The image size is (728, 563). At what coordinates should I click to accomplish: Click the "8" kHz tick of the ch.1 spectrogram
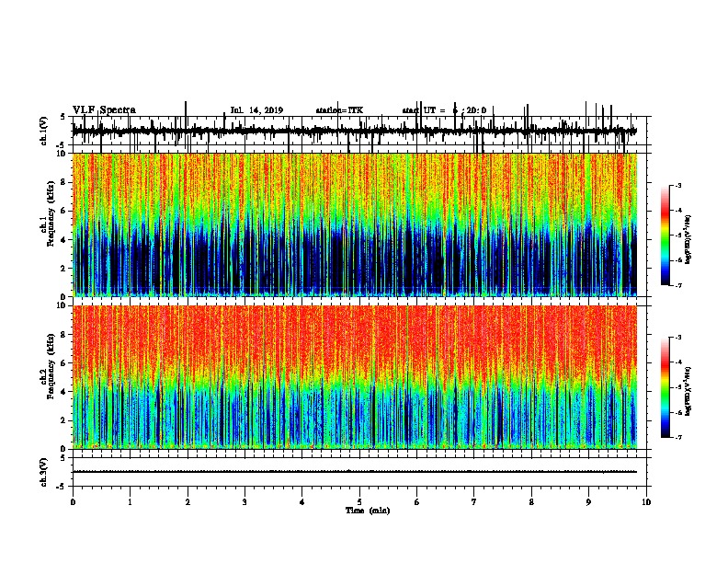[x=65, y=182]
